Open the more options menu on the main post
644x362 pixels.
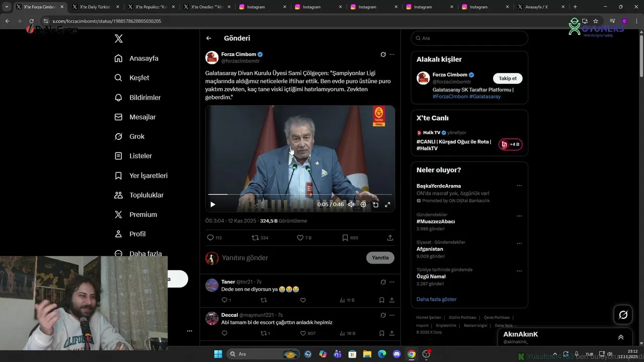392,54
